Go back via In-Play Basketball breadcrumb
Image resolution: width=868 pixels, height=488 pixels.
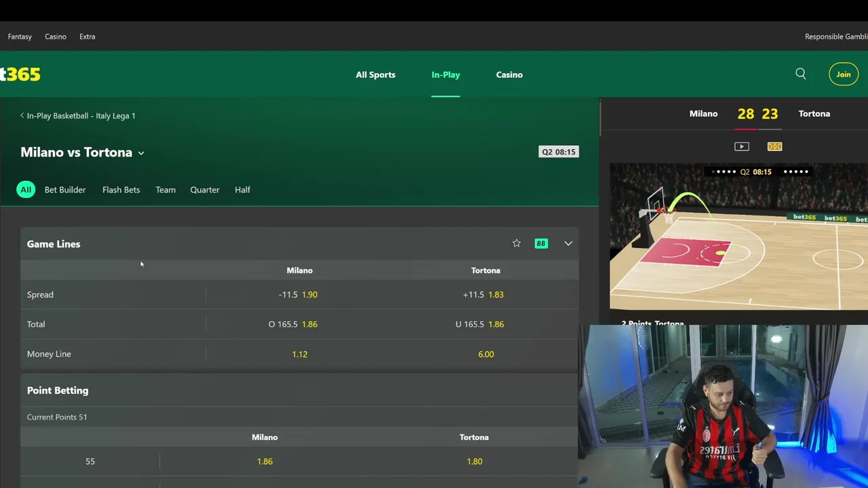tap(77, 116)
